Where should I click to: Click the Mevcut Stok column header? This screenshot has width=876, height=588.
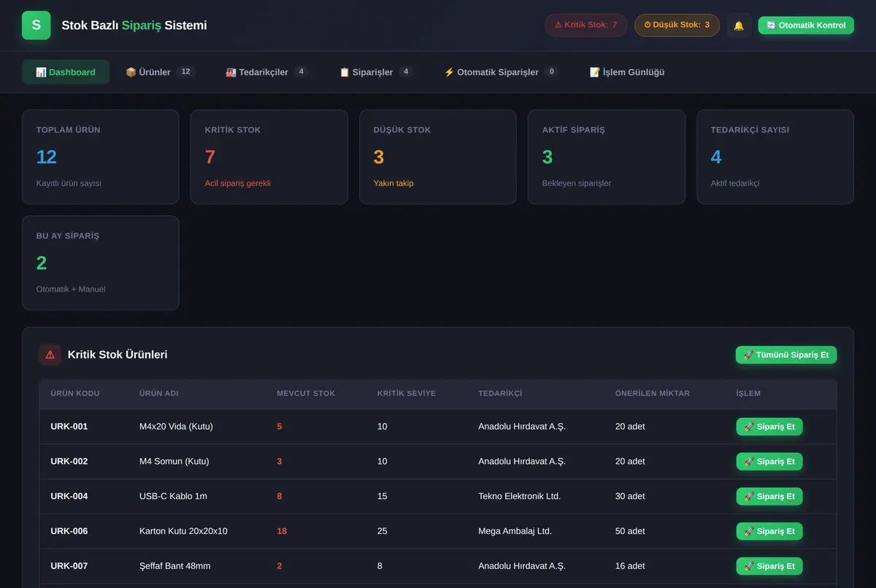coord(306,393)
